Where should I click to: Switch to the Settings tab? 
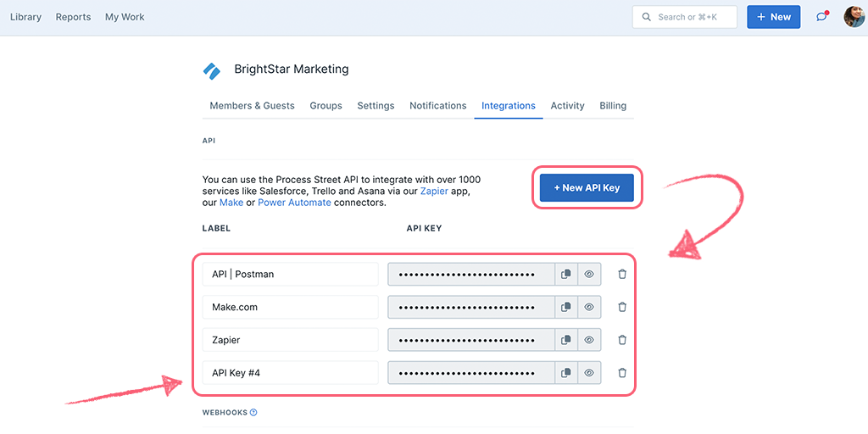pos(376,106)
